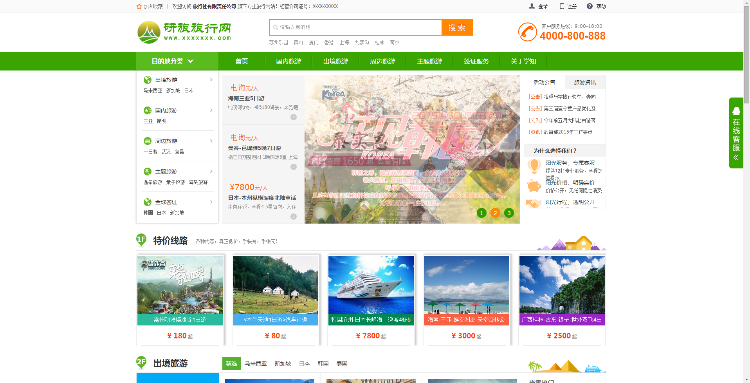Switch to the 旅游资讯 tab in the right panel
The image size is (750, 383).
(585, 82)
